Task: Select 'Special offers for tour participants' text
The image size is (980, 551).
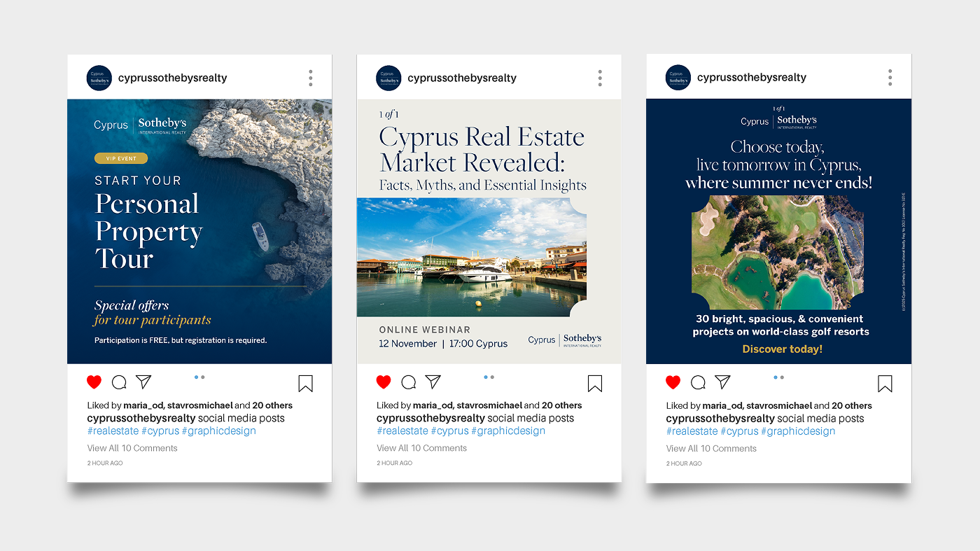Action: [x=153, y=313]
